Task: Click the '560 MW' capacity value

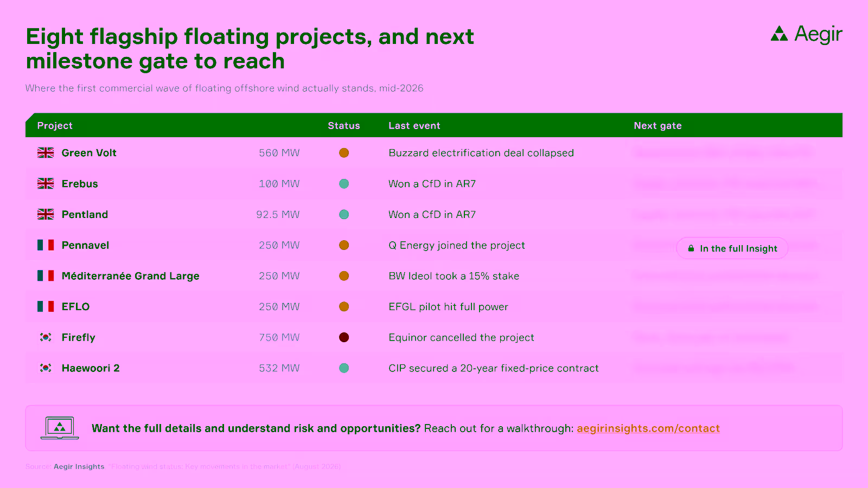Action: (x=279, y=153)
